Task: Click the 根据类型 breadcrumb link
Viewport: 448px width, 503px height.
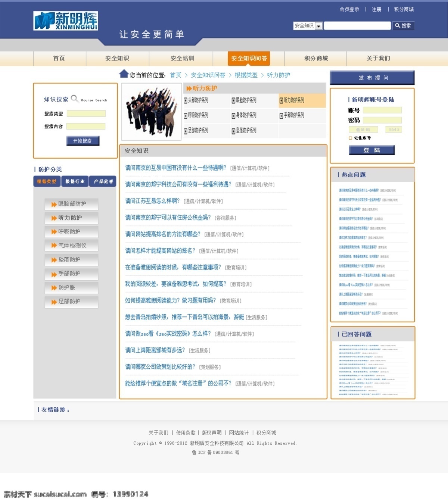Action: [x=246, y=75]
